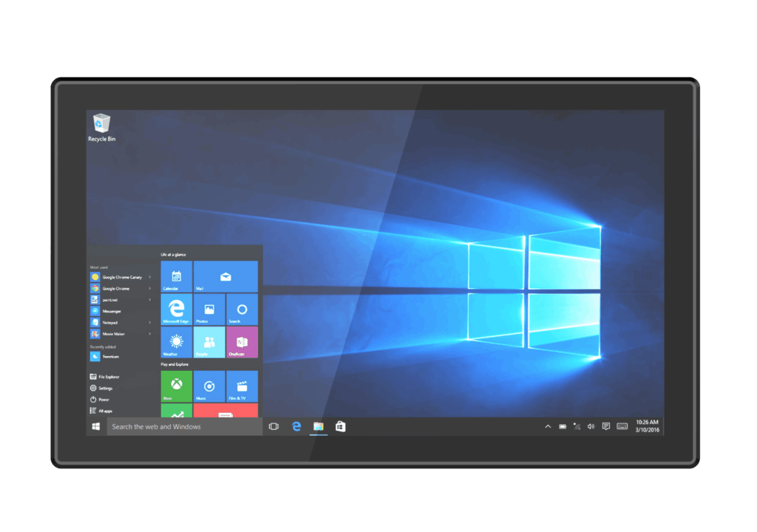
Task: Open the OneNote tile
Action: point(242,342)
